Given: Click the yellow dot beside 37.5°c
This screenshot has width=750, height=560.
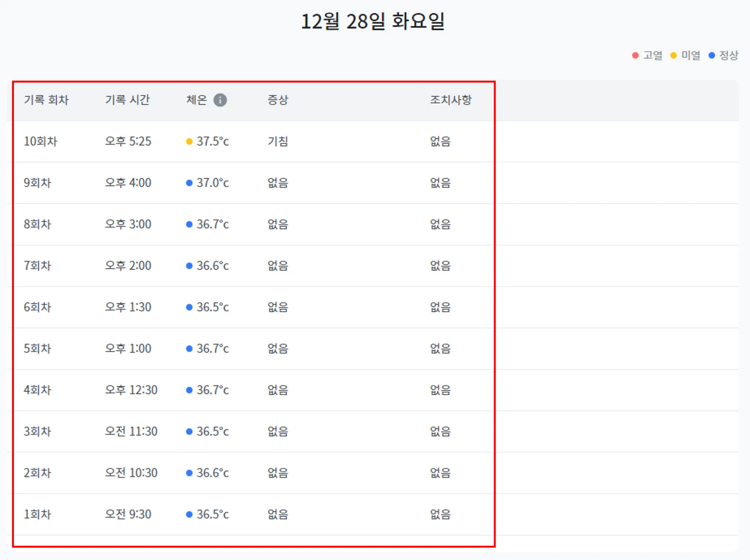Looking at the screenshot, I should 189,141.
